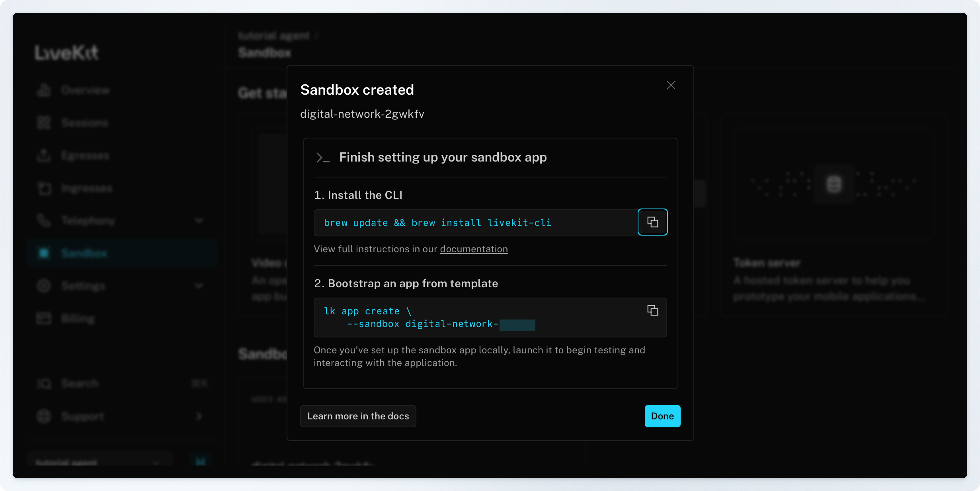This screenshot has height=491, width=980.
Task: Close the Sandbox created dialog
Action: pos(671,85)
